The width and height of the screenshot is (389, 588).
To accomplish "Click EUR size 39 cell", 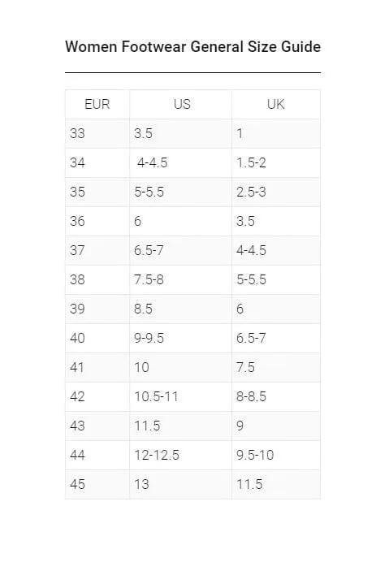I will click(x=97, y=309).
